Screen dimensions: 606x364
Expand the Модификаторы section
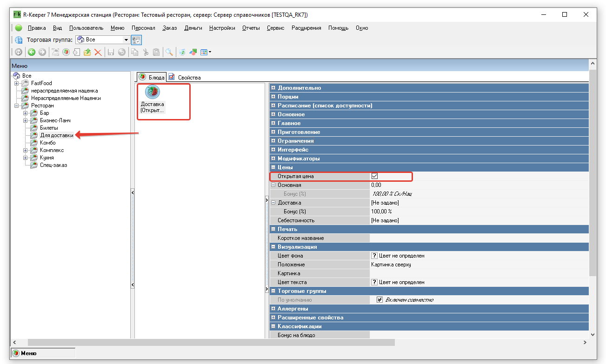click(273, 159)
